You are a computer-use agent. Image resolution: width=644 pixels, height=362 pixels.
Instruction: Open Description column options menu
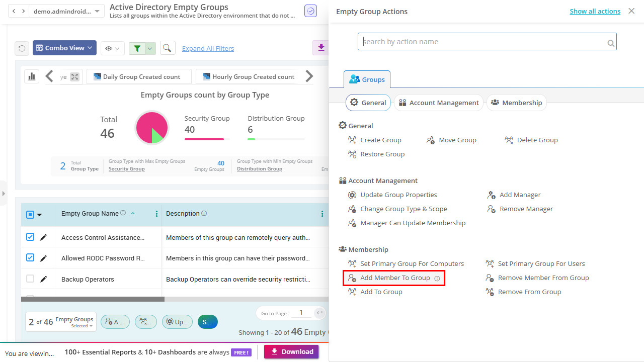(323, 214)
